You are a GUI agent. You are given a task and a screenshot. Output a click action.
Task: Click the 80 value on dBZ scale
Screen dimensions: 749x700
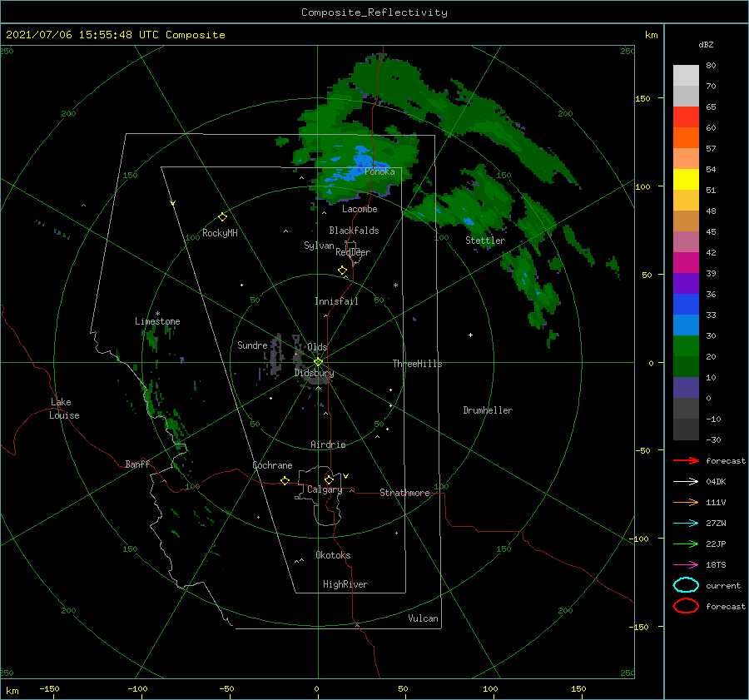pos(711,66)
